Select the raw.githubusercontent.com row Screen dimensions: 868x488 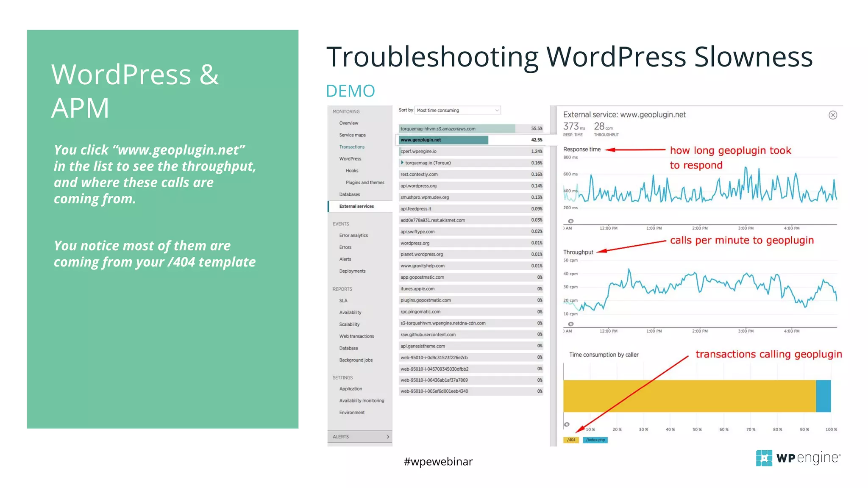click(x=471, y=334)
